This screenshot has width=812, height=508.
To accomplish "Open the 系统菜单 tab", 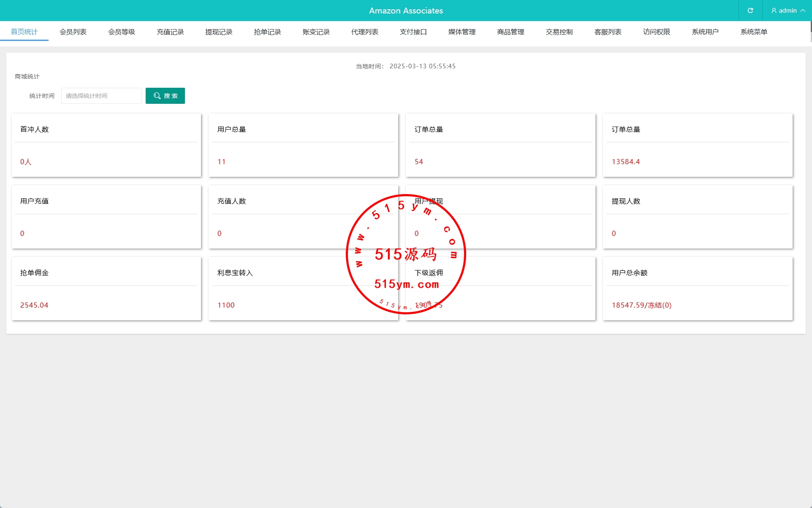I will 754,32.
